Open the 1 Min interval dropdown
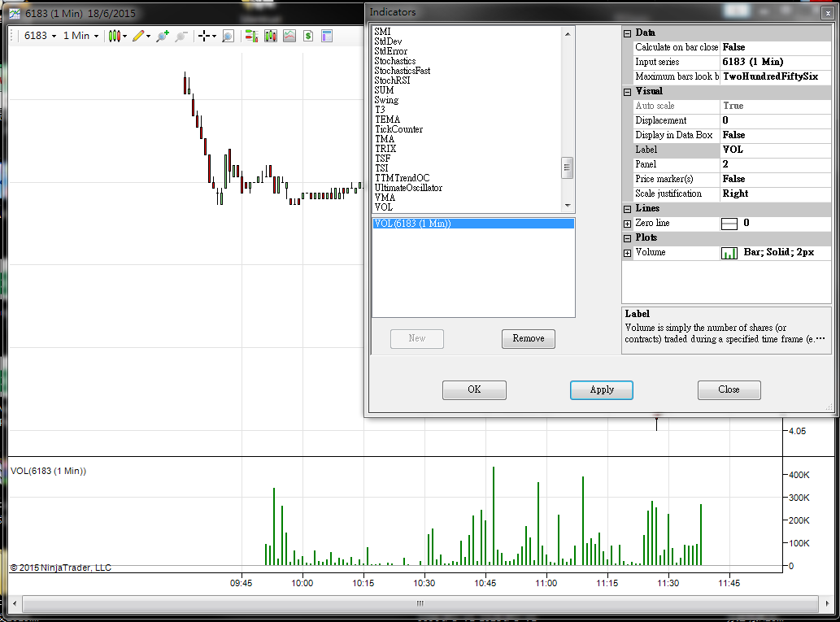Image resolution: width=840 pixels, height=622 pixels. 81,36
